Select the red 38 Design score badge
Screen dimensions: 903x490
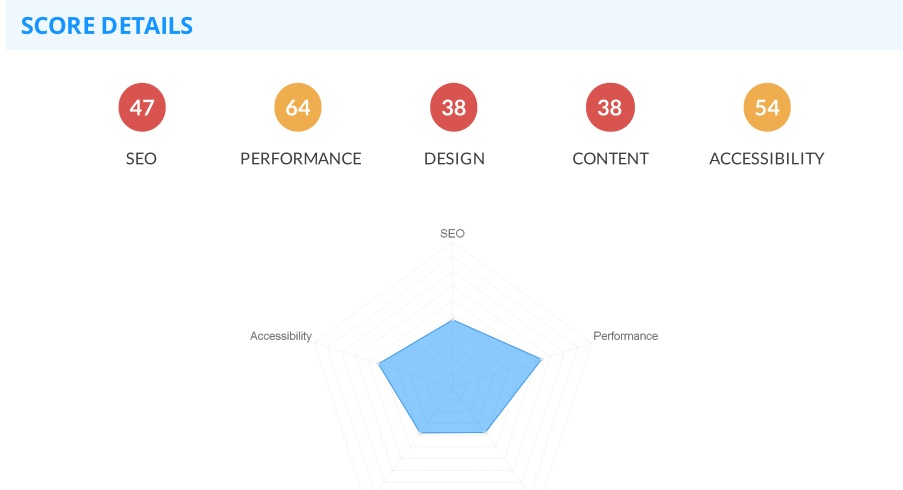[x=454, y=108]
